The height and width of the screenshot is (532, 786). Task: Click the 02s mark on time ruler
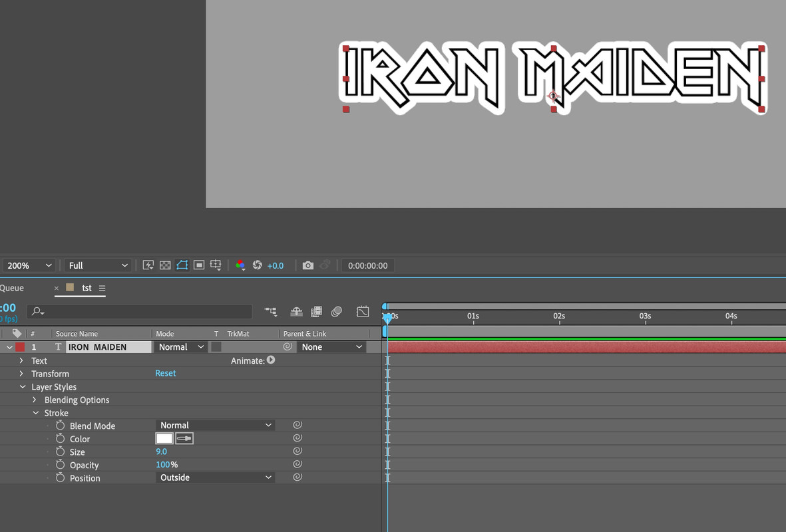click(559, 316)
